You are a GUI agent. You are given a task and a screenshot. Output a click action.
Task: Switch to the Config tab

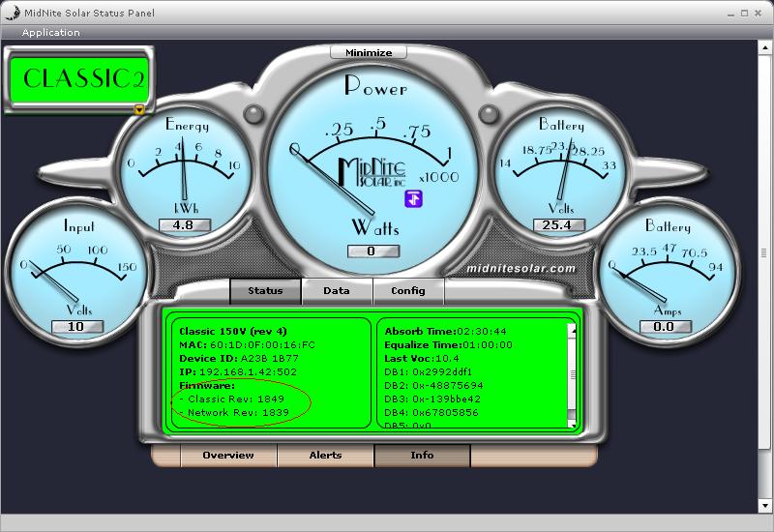point(408,291)
